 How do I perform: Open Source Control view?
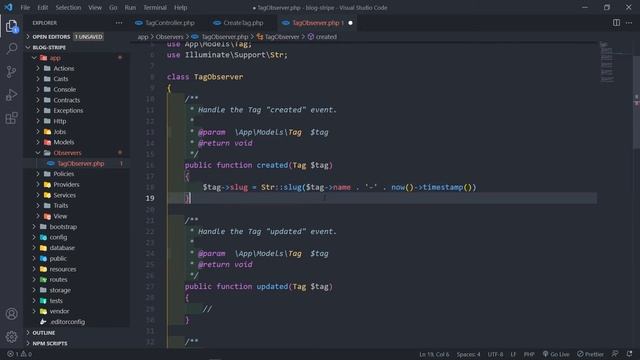tap(11, 72)
